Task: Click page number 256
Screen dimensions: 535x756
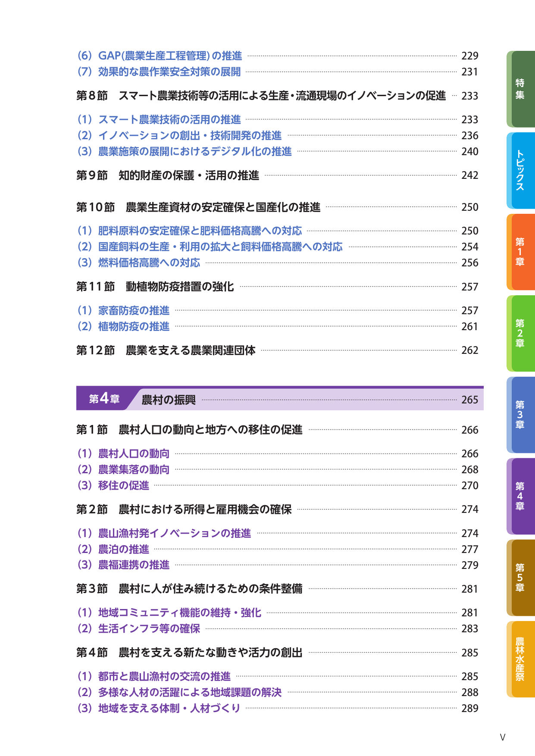Action: tap(470, 263)
